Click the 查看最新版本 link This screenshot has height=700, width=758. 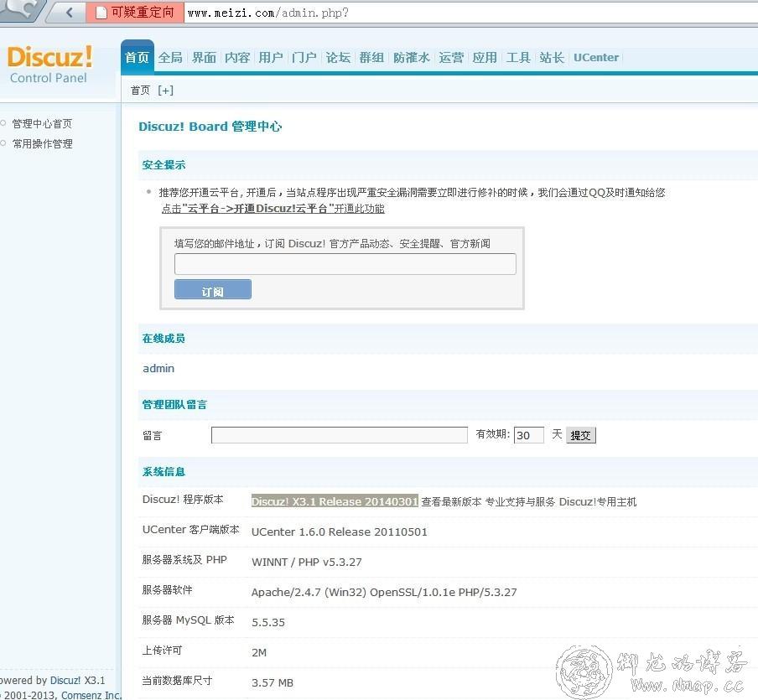[451, 502]
